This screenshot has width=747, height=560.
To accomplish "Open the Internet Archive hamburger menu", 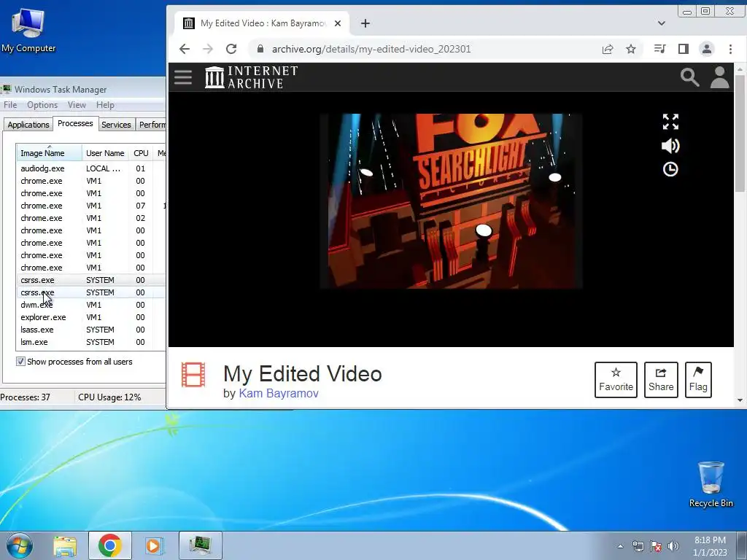I will click(183, 77).
